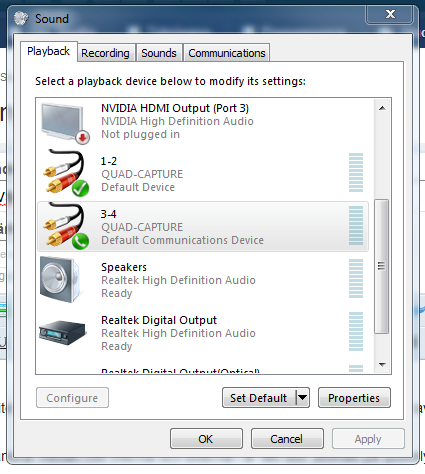Screen dimensions: 425x474
Task: Open the Communications tab
Action: (227, 53)
